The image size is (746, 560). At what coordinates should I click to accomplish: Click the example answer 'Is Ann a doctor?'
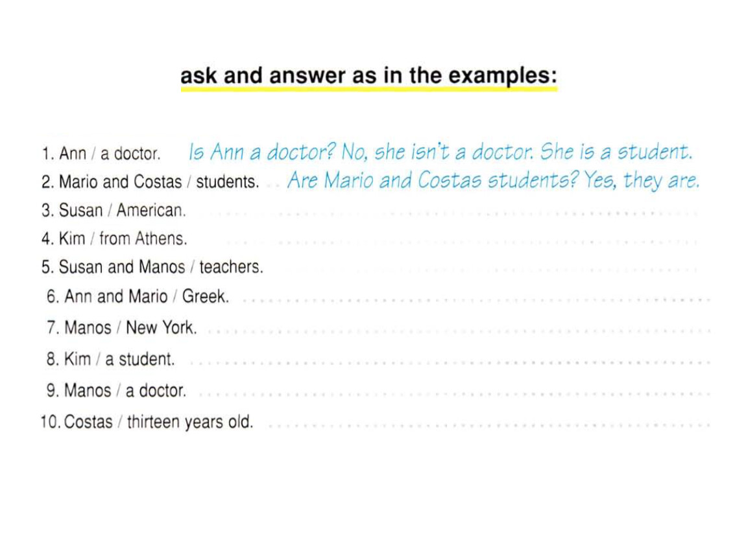coord(262,152)
